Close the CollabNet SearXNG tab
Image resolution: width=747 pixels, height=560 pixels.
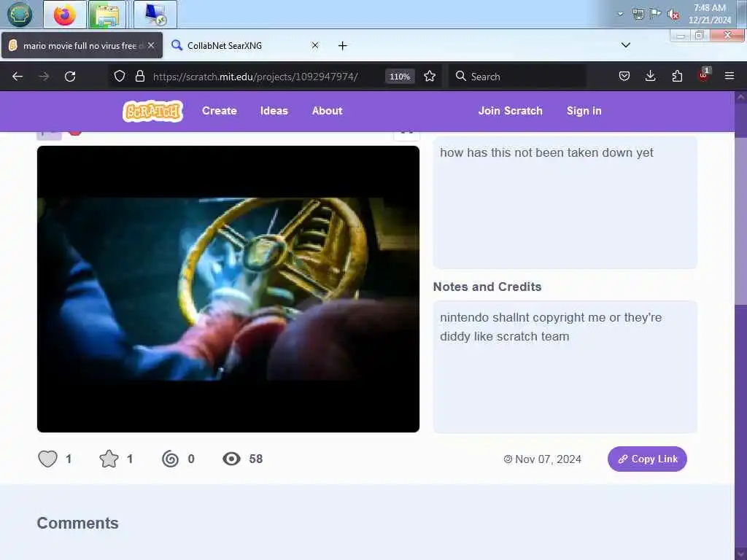[315, 45]
